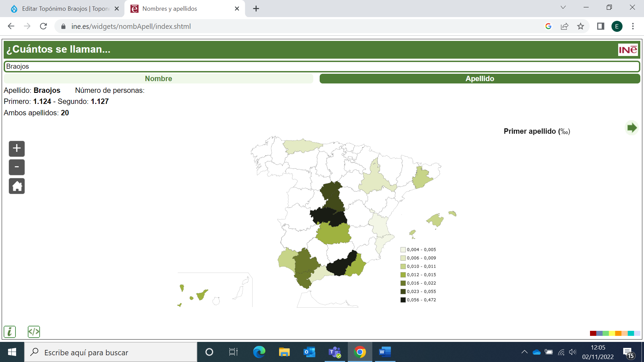Screen dimensions: 644x362
Task: Open notification center with 15 alerts
Action: click(629, 353)
